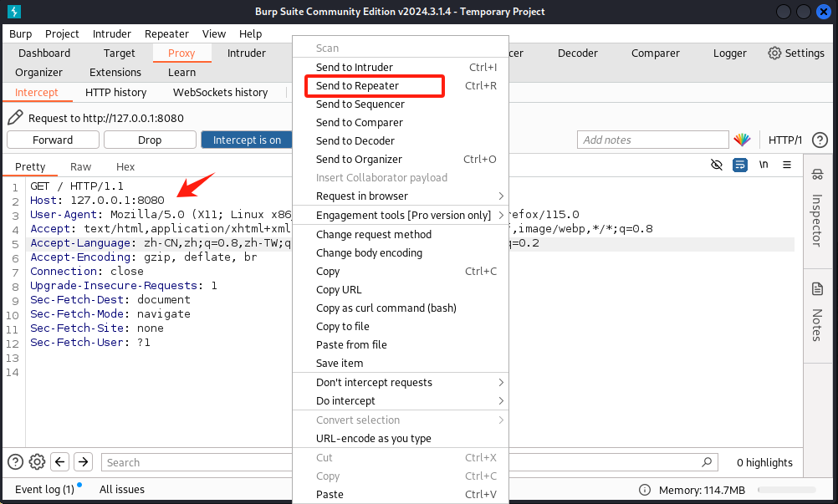Click the Forward button
The height and width of the screenshot is (504, 838).
[x=53, y=140]
